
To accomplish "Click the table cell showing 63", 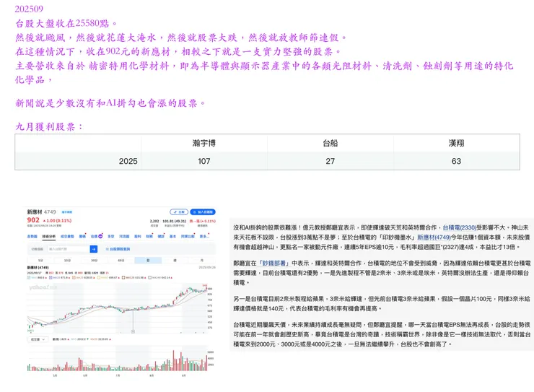I will [x=456, y=161].
